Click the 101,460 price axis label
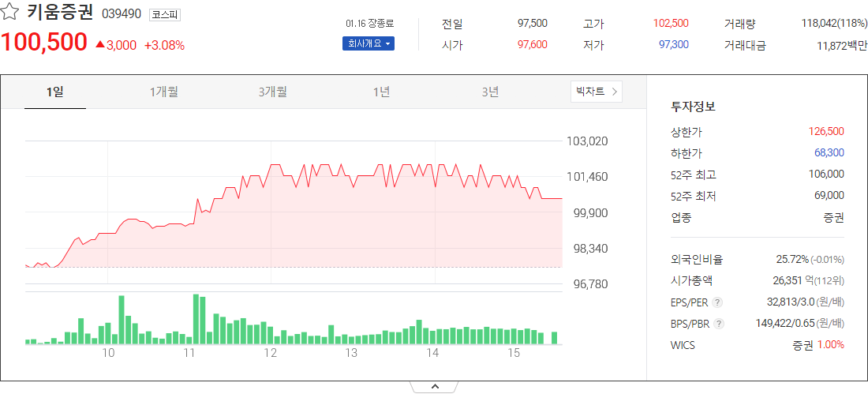 coord(587,178)
